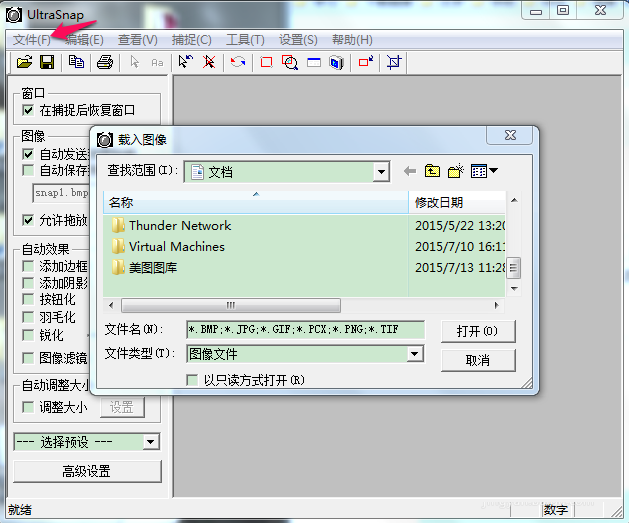The height and width of the screenshot is (523, 629).
Task: Click the UltraSnap camera title icon
Action: pyautogui.click(x=14, y=15)
